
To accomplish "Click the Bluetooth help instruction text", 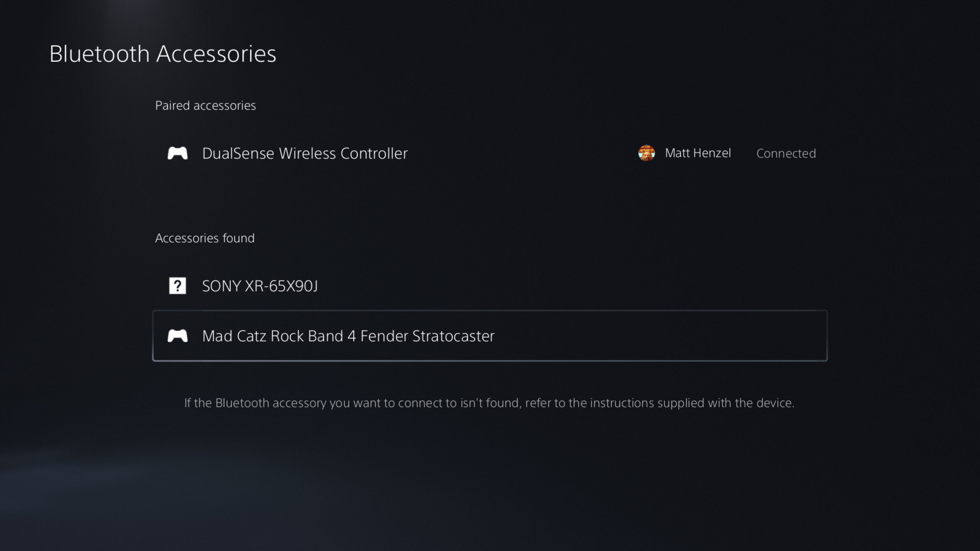I will 489,403.
